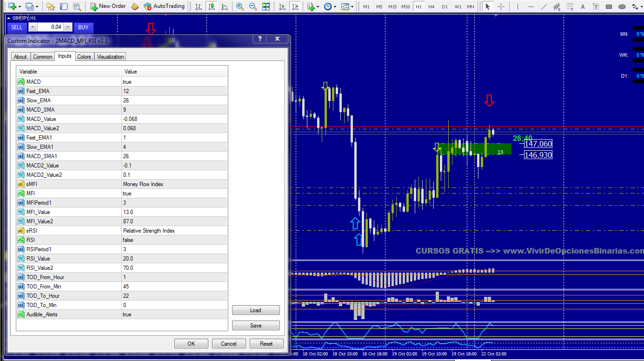Image resolution: width=644 pixels, height=361 pixels.
Task: Pick the ellipse drawing tool
Action: click(622, 7)
